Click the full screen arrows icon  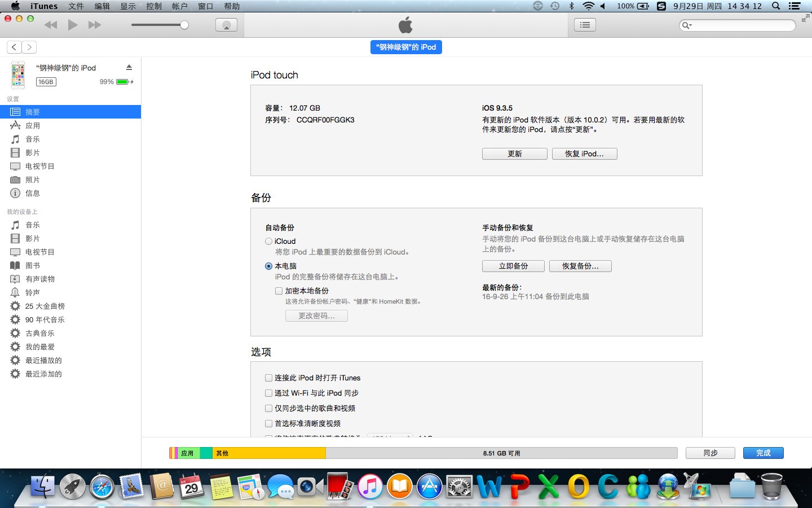805,19
